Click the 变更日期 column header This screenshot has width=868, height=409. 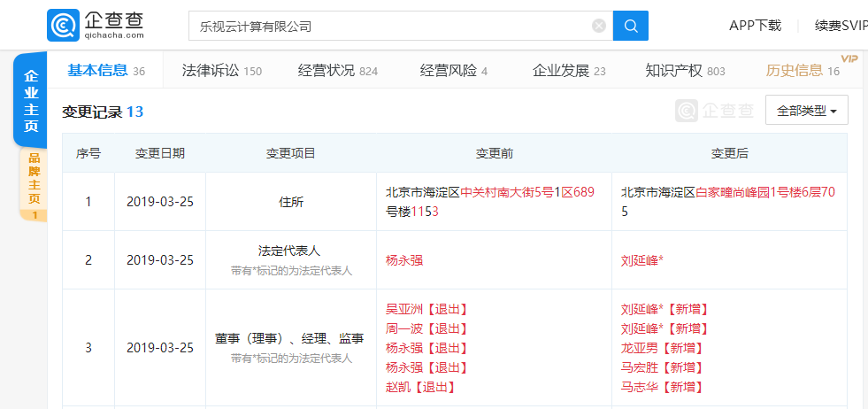coord(160,153)
